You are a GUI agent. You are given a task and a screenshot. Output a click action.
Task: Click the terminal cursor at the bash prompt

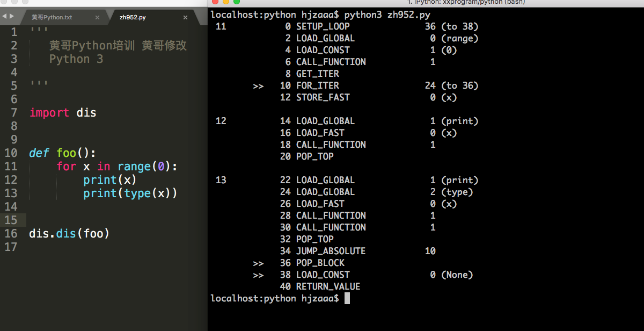coord(346,298)
